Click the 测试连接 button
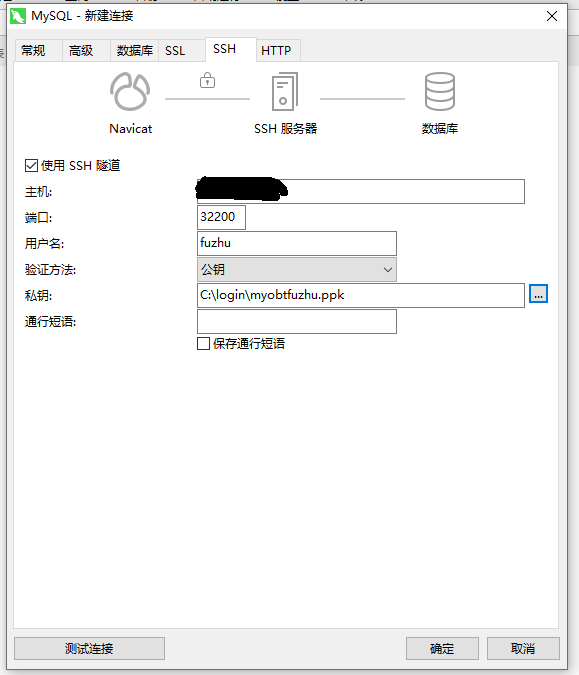Image resolution: width=579 pixels, height=675 pixels. pyautogui.click(x=89, y=648)
